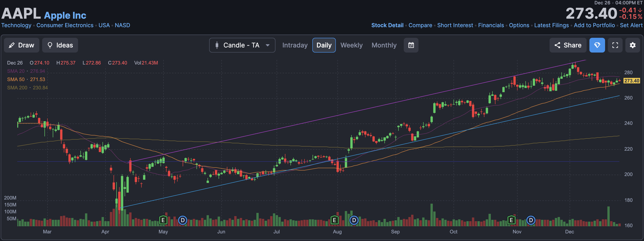View Latest Filings
The image size is (644, 241).
551,25
